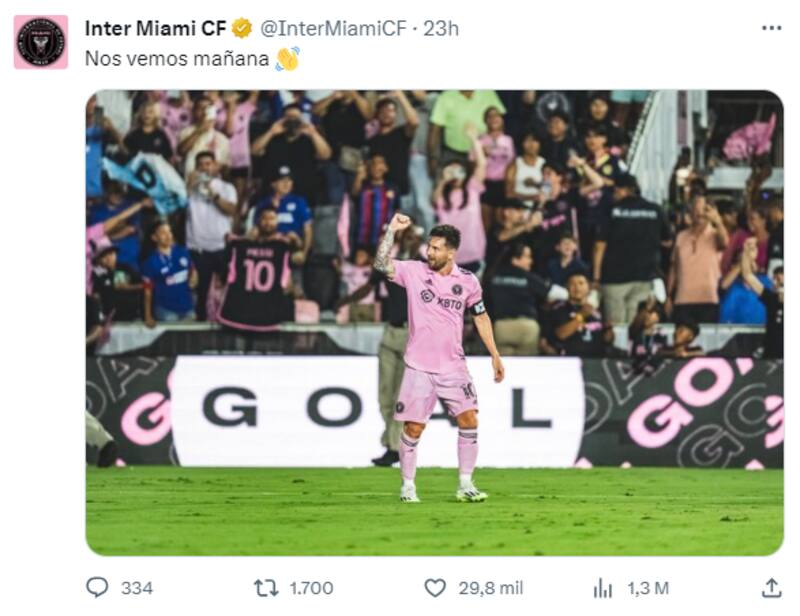This screenshot has height=616, width=800.
Task: Click the 23h timestamp
Action: (x=441, y=28)
